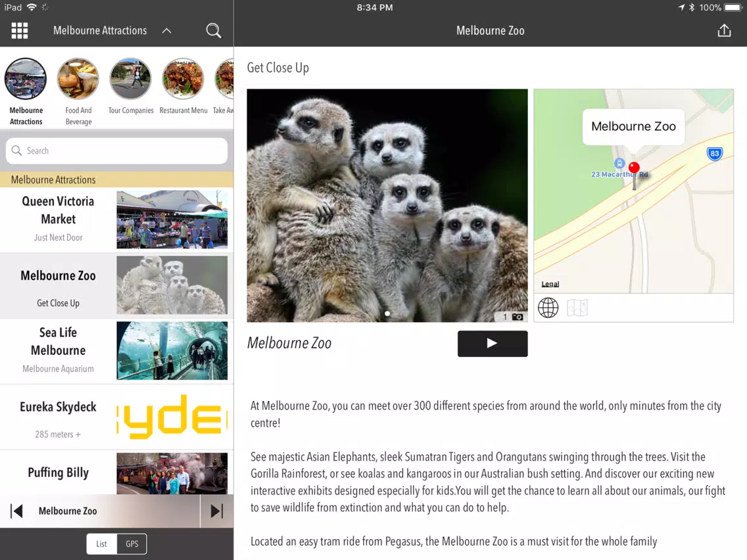Click the Wi-Fi status icon
Image resolution: width=747 pixels, height=560 pixels.
click(32, 7)
